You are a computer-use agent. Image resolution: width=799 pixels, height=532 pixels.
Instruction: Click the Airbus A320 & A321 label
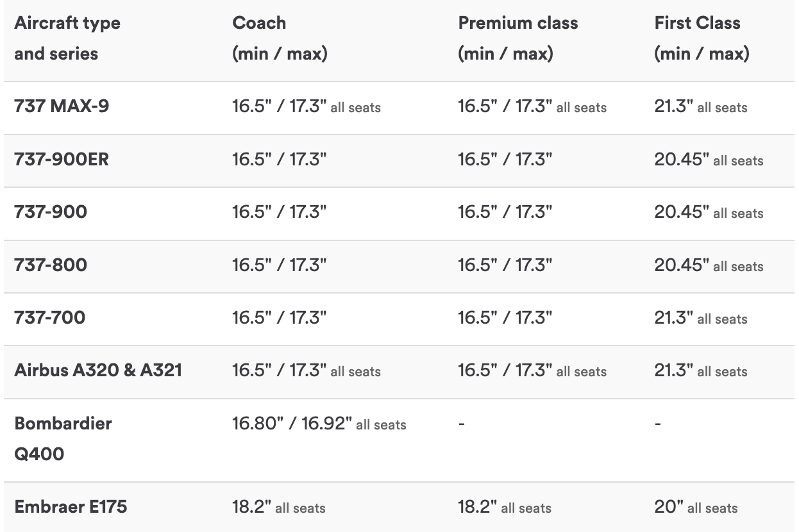[x=98, y=371]
